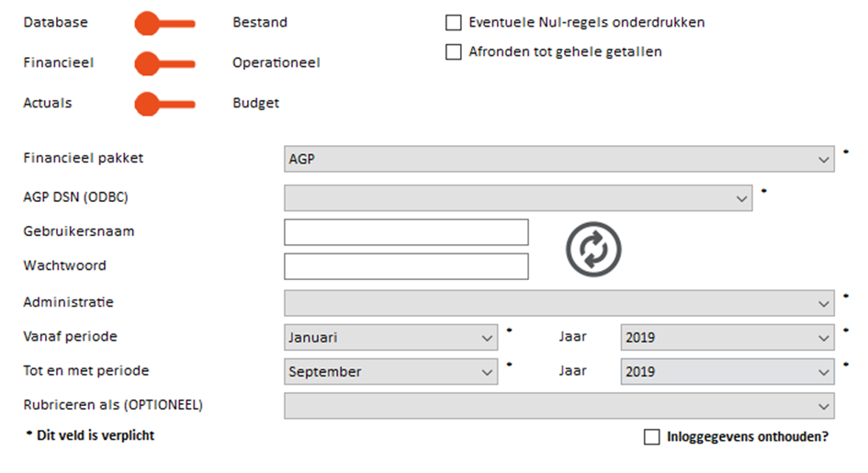Screen dimensions: 868x473
Task: Click into the Gebruikersnaam text field
Action: [x=406, y=232]
